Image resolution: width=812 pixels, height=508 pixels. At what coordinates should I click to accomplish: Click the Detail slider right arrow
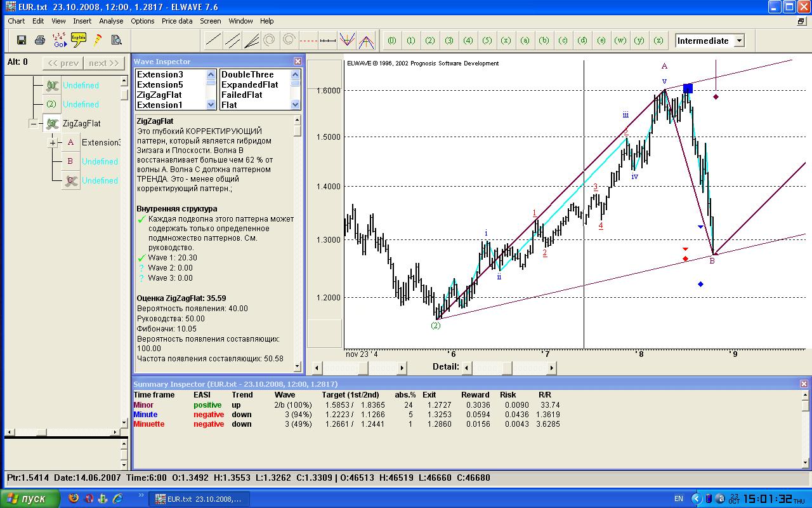point(552,368)
